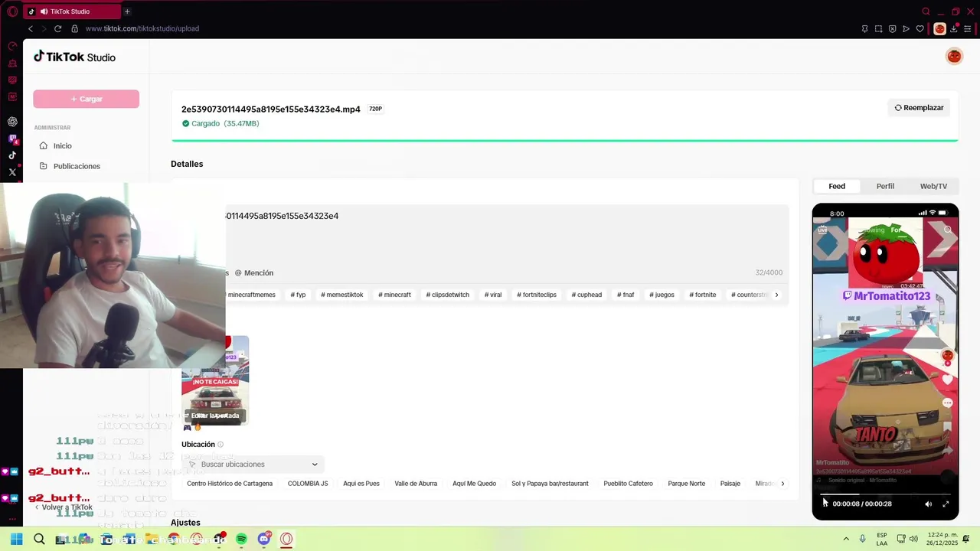Open ChatGPT in Opera sidebar
This screenshot has width=980, height=551.
(12, 122)
